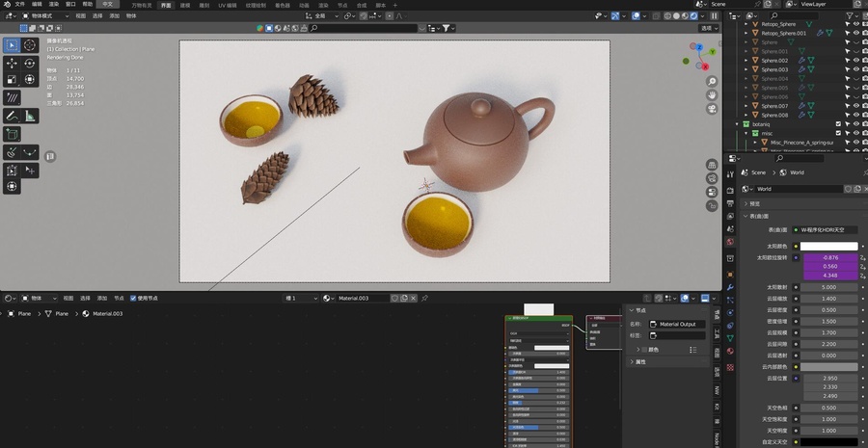This screenshot has width=868, height=448.
Task: Open the Render properties tab icon
Action: click(x=730, y=190)
